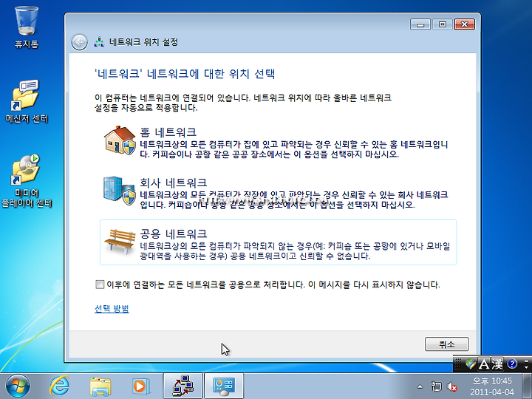The width and height of the screenshot is (532, 399).
Task: Click the 공용 네트워크 description text
Action: (x=295, y=250)
